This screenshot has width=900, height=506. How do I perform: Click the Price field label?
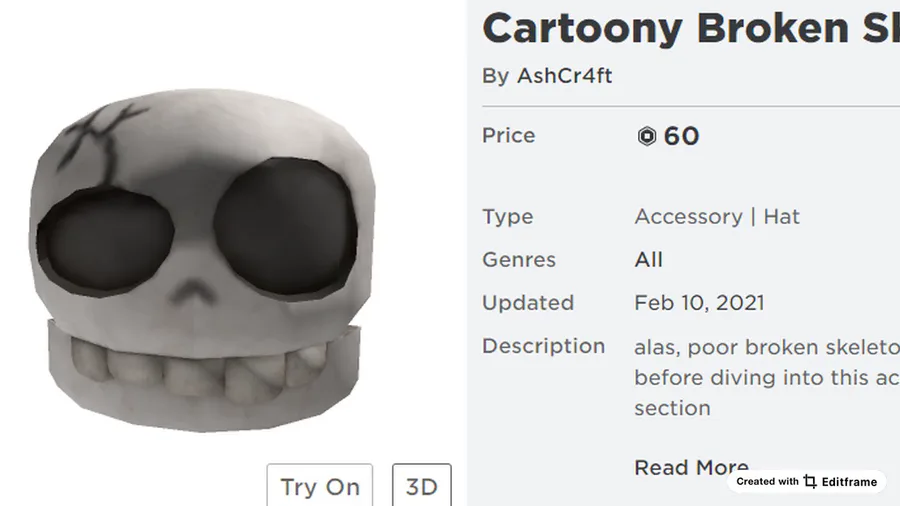tap(509, 135)
